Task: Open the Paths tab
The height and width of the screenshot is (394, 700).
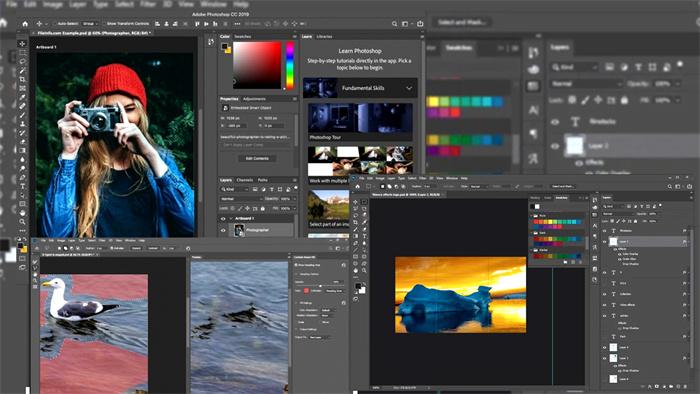Action: click(262, 180)
